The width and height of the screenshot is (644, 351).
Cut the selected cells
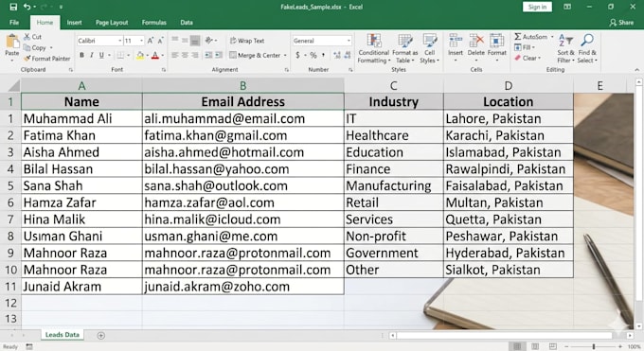click(x=32, y=37)
